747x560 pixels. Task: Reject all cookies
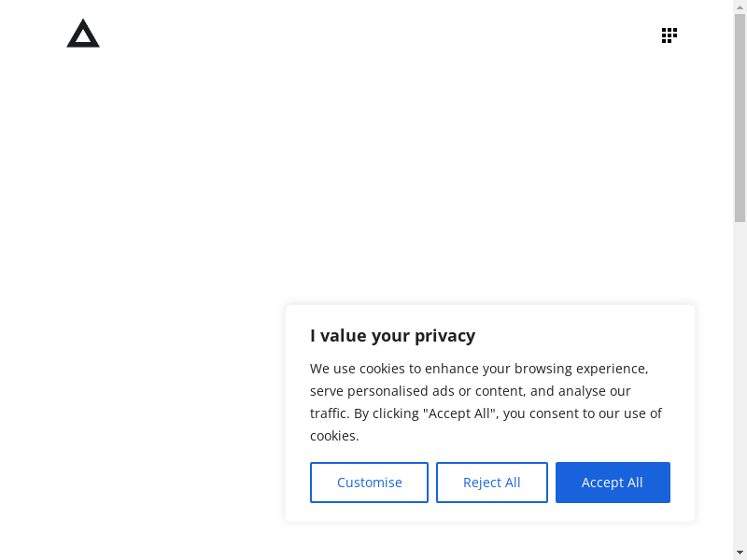(491, 483)
